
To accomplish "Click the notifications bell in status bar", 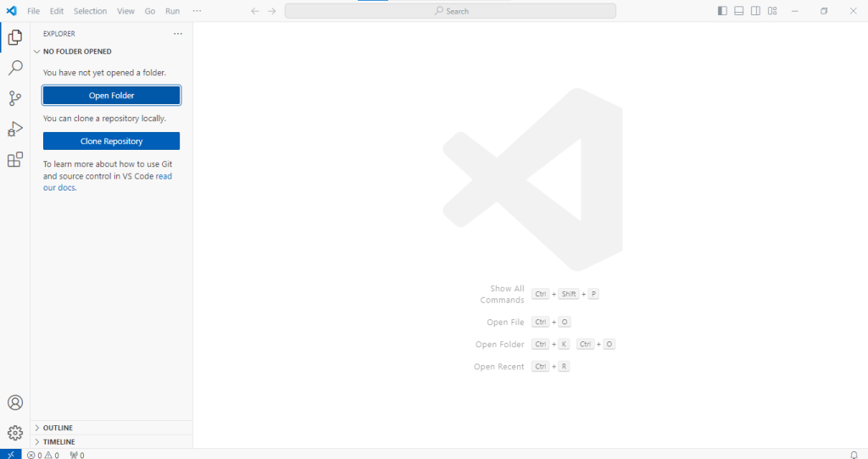I will [x=854, y=455].
